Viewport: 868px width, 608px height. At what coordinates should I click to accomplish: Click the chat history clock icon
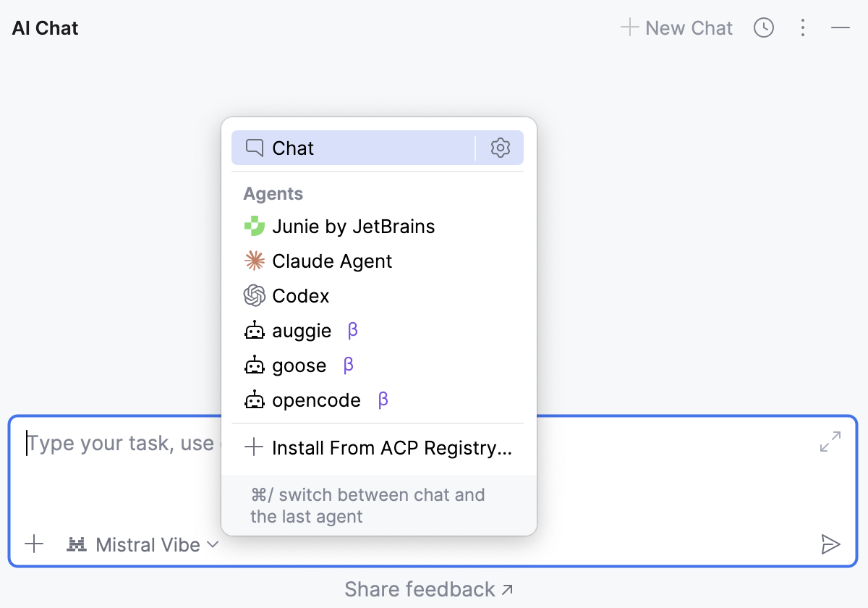click(764, 28)
